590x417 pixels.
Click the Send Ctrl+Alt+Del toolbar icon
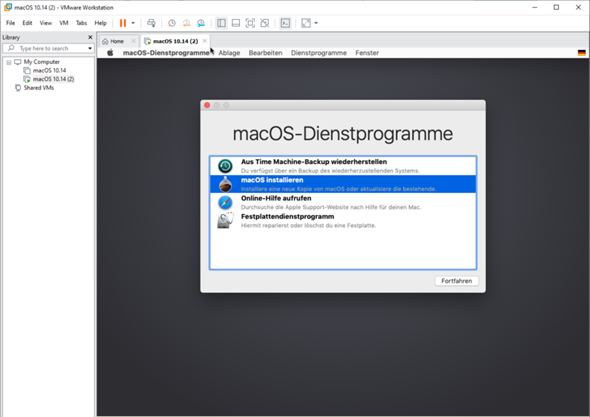[x=151, y=23]
